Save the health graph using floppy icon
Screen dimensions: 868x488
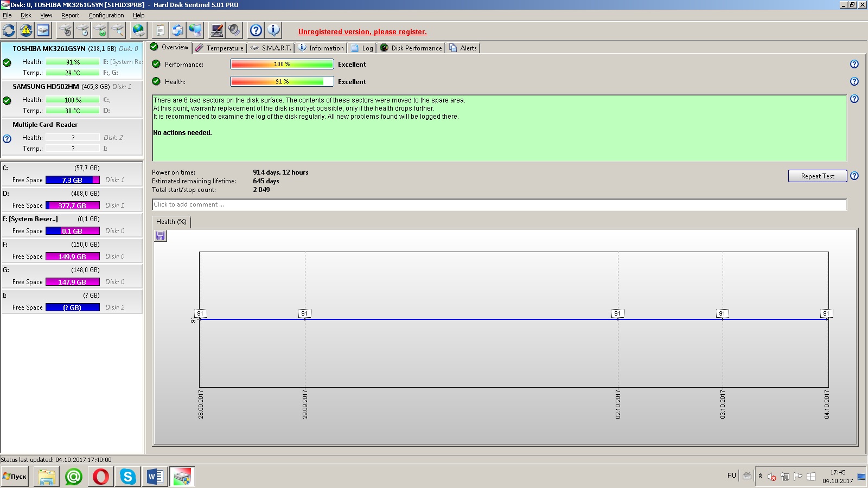point(160,236)
